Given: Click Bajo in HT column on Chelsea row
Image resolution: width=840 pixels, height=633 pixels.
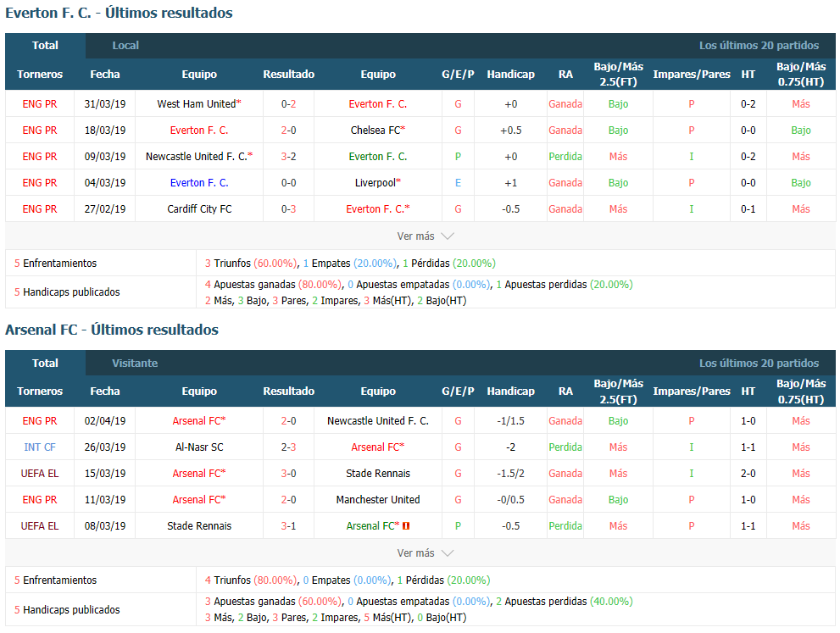Looking at the screenshot, I should (801, 130).
